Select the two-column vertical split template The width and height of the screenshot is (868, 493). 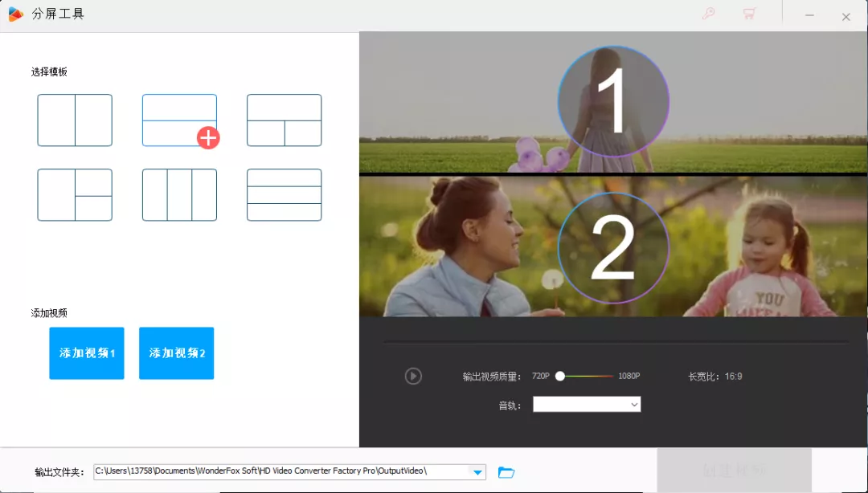pyautogui.click(x=75, y=120)
